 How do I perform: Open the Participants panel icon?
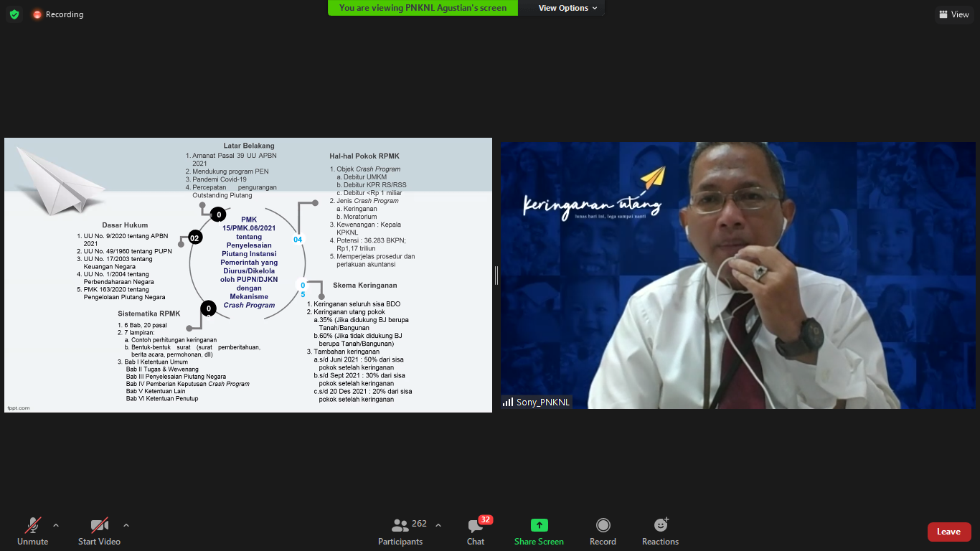pyautogui.click(x=400, y=525)
